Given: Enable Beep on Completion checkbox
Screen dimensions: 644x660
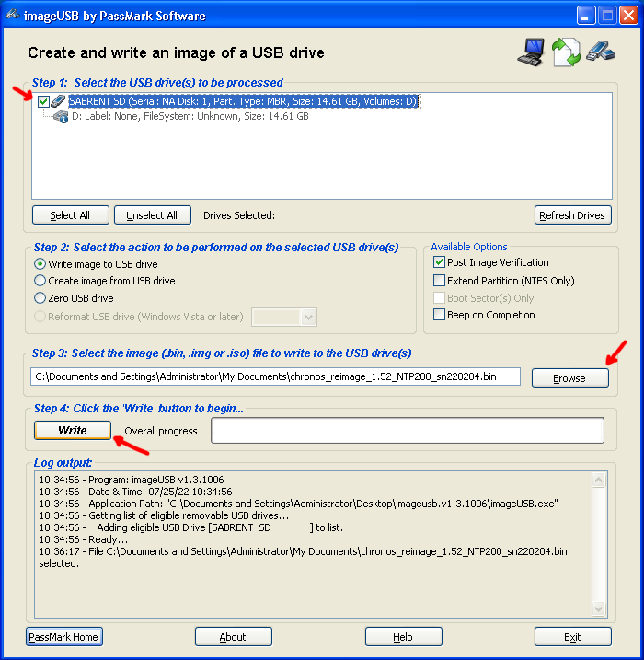Looking at the screenshot, I should pyautogui.click(x=439, y=315).
